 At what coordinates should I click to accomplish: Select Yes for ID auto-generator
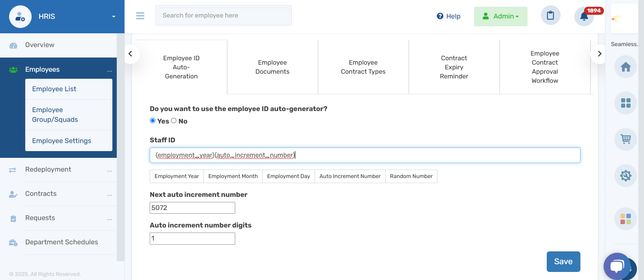(x=153, y=121)
